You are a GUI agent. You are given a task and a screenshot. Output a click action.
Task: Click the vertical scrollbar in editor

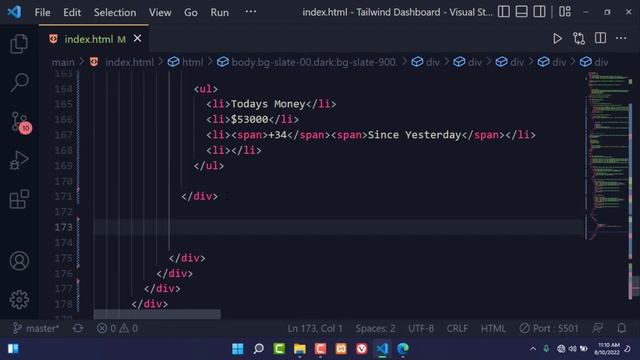[635, 287]
